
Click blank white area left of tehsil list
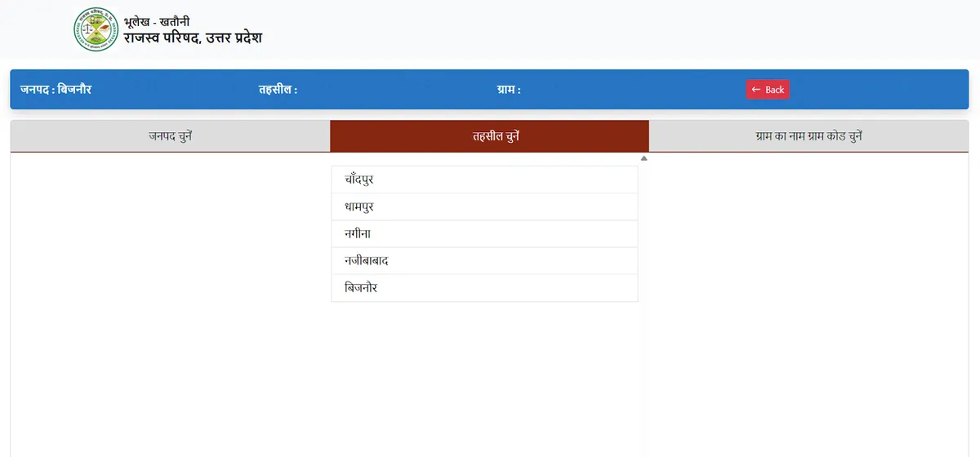163,245
